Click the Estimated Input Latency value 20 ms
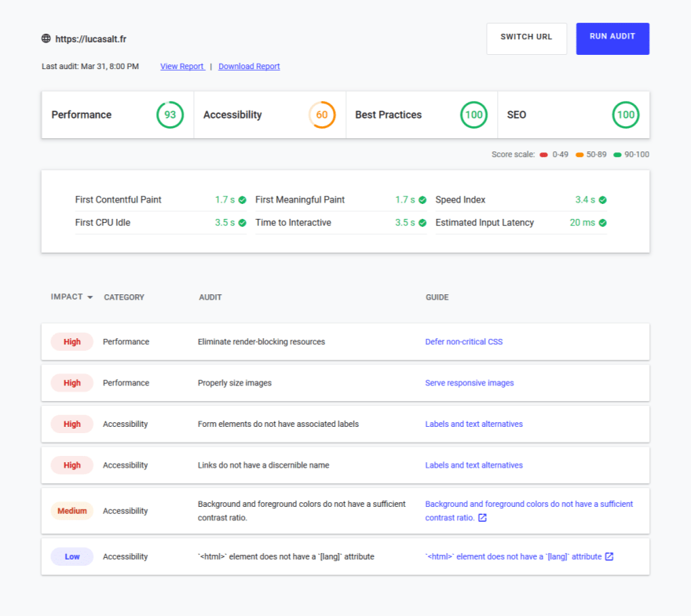This screenshot has height=616, width=691. pyautogui.click(x=582, y=223)
